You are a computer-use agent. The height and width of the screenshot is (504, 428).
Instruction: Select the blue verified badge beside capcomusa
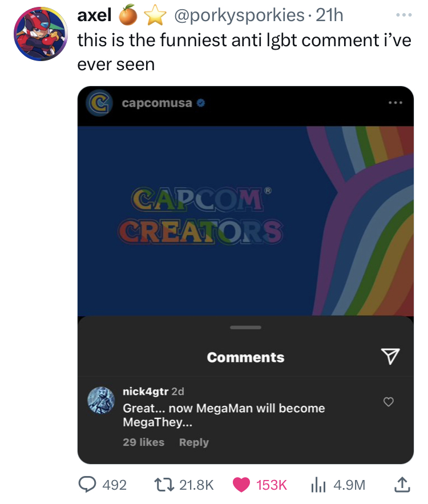200,103
